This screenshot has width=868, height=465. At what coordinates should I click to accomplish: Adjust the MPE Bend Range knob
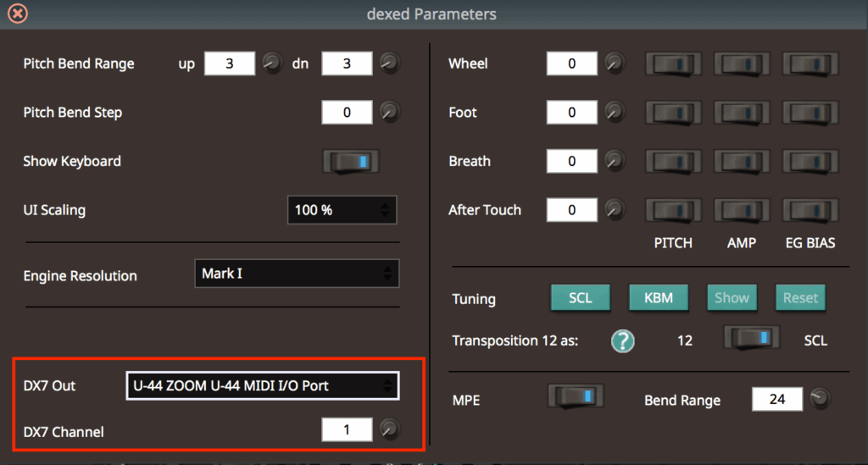click(x=819, y=398)
